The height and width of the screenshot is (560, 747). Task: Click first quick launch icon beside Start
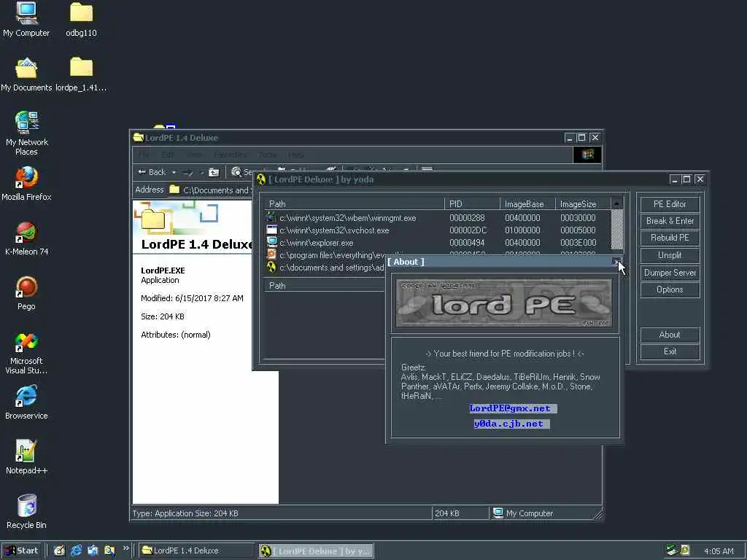[x=59, y=551]
